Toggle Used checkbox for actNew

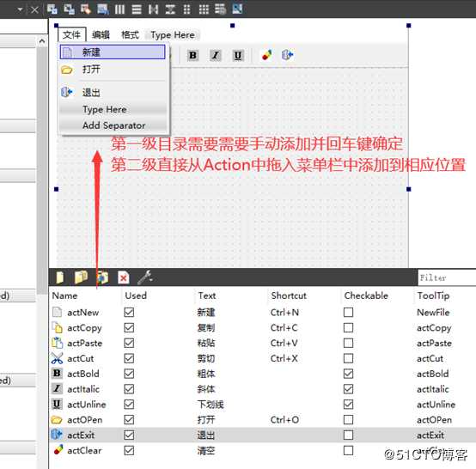[129, 312]
